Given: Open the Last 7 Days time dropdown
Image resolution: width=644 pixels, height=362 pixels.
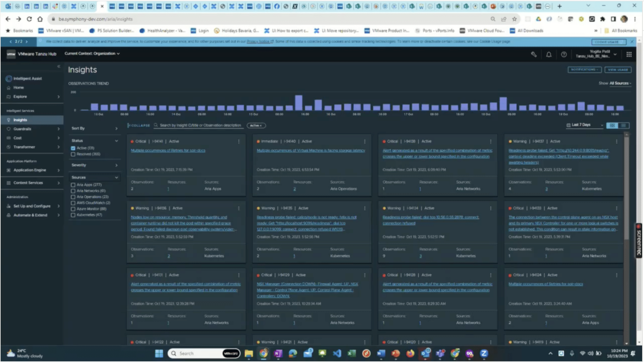Looking at the screenshot, I should 585,125.
